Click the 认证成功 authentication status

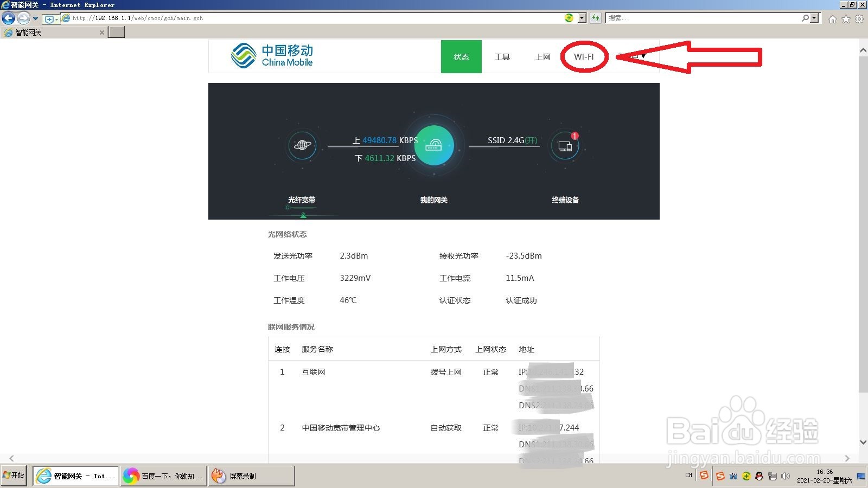coord(521,300)
